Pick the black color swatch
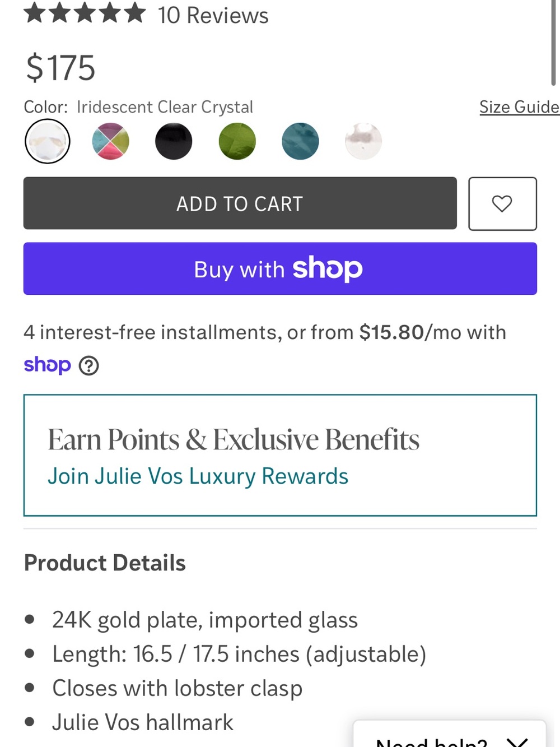 click(174, 141)
